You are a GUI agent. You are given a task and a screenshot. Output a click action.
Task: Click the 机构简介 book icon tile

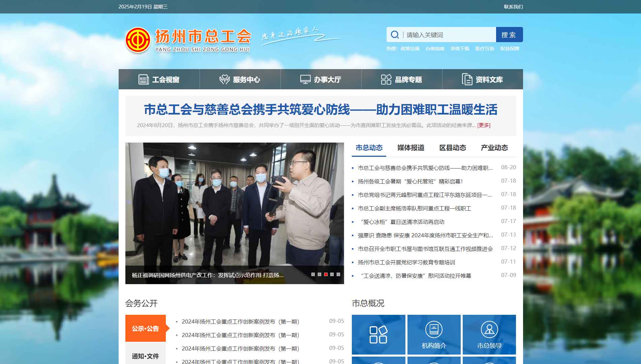(434, 334)
